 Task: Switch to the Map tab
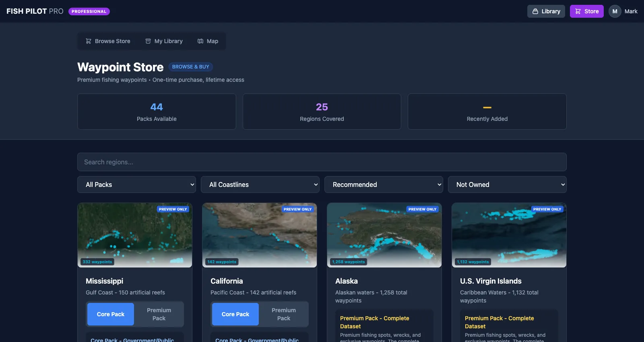coord(208,41)
